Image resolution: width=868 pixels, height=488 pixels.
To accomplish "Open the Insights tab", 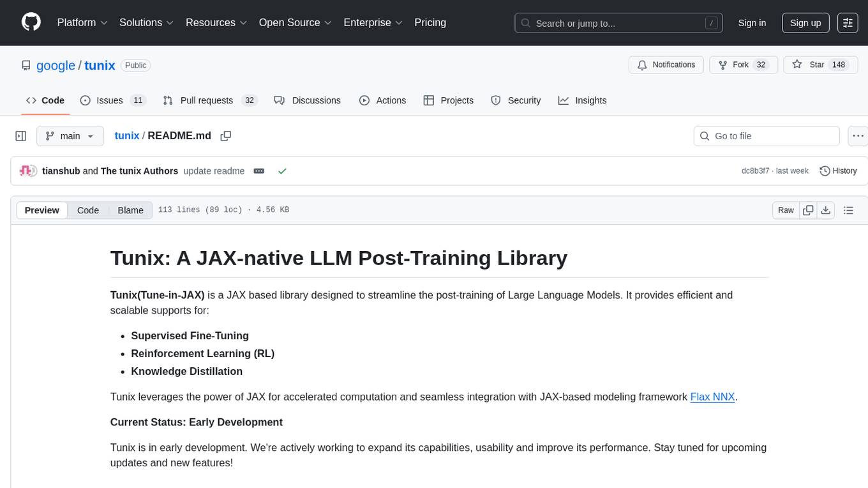I will [582, 100].
